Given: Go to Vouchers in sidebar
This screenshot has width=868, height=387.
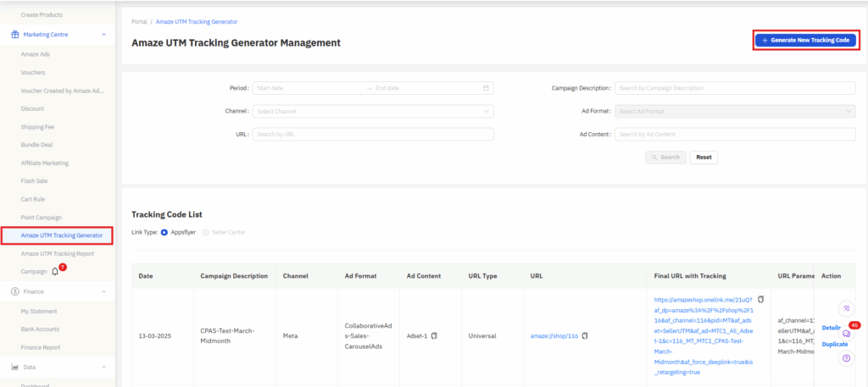Looking at the screenshot, I should click(33, 73).
